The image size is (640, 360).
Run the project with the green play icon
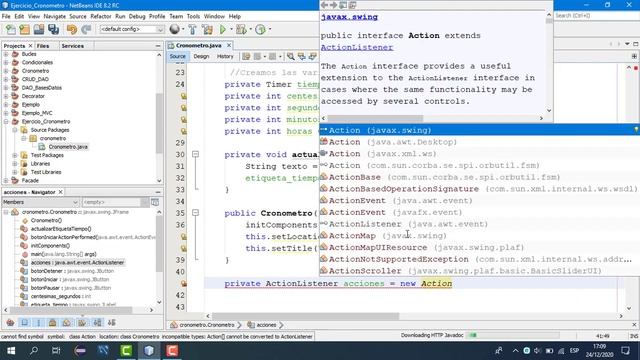223,29
